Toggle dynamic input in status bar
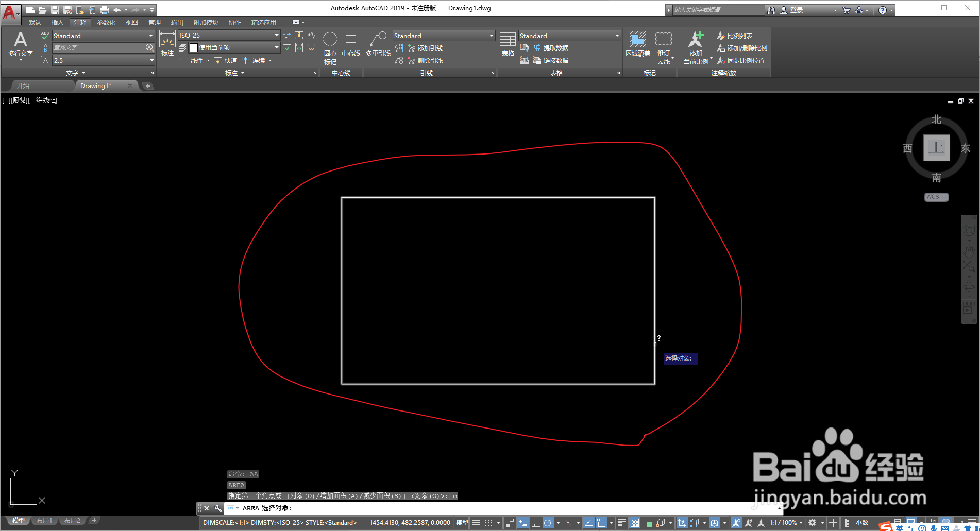 click(x=522, y=522)
